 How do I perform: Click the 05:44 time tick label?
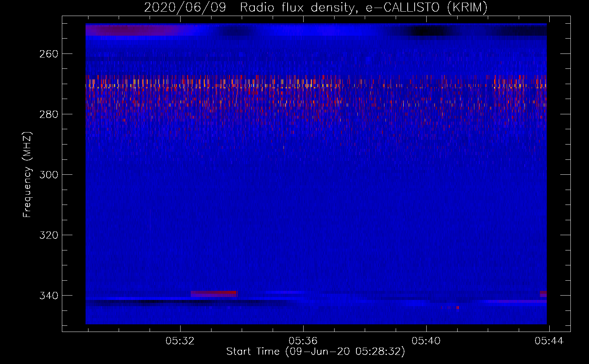click(x=549, y=341)
